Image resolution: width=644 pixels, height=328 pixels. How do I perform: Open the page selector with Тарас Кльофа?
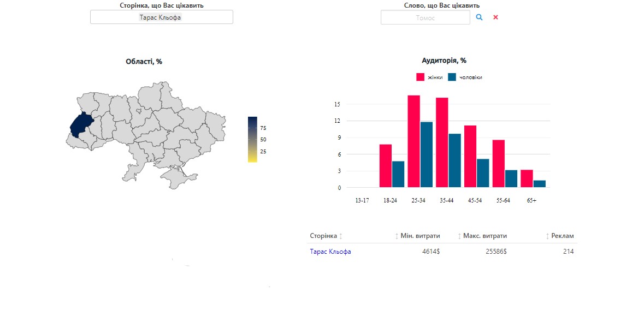click(161, 17)
